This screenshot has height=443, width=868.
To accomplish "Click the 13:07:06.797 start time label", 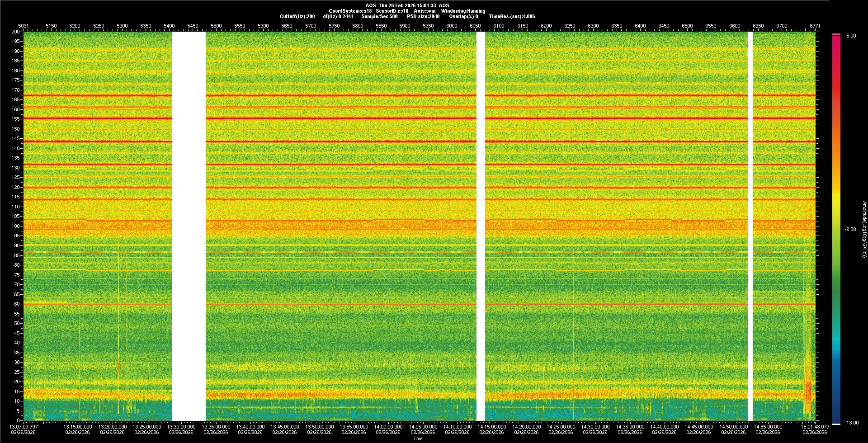I will coord(24,427).
